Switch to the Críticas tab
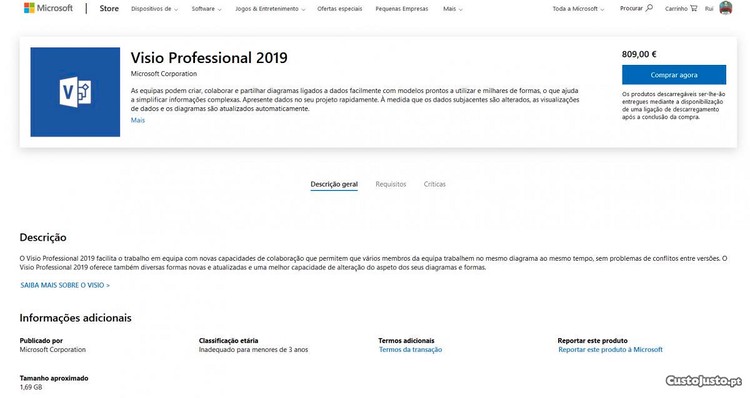Image resolution: width=750 pixels, height=398 pixels. [x=435, y=184]
